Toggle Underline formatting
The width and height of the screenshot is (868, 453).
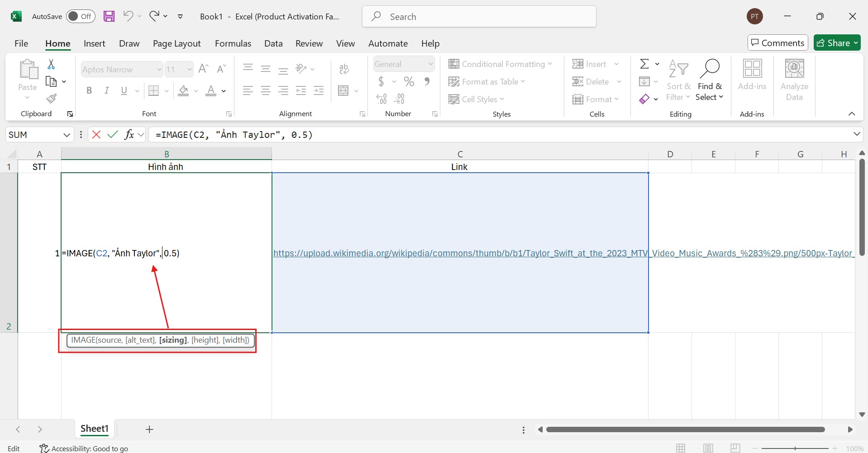click(x=124, y=90)
